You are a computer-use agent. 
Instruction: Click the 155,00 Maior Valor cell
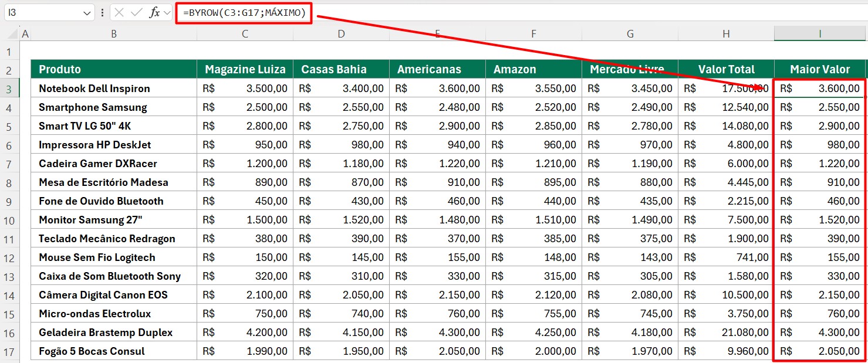point(820,257)
